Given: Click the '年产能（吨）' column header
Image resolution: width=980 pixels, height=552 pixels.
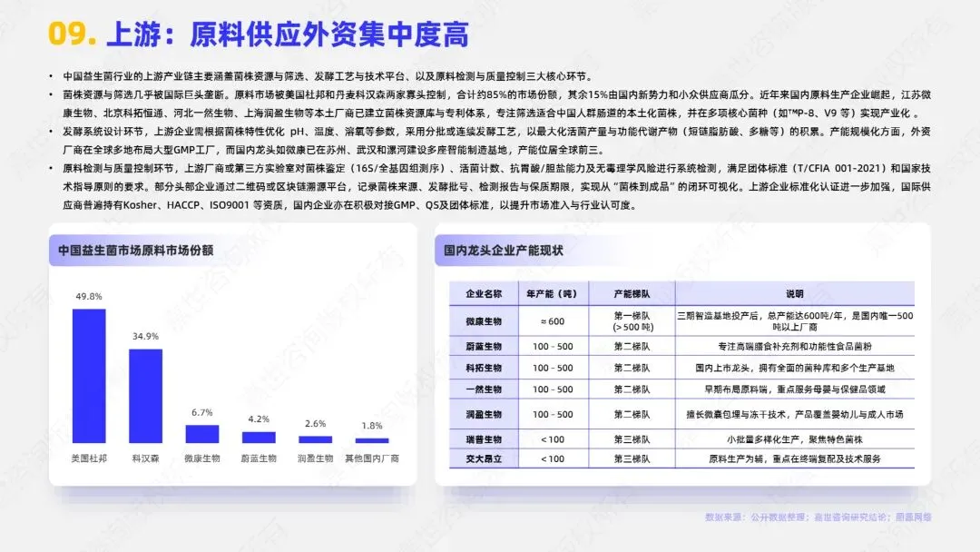Looking at the screenshot, I should click(553, 294).
